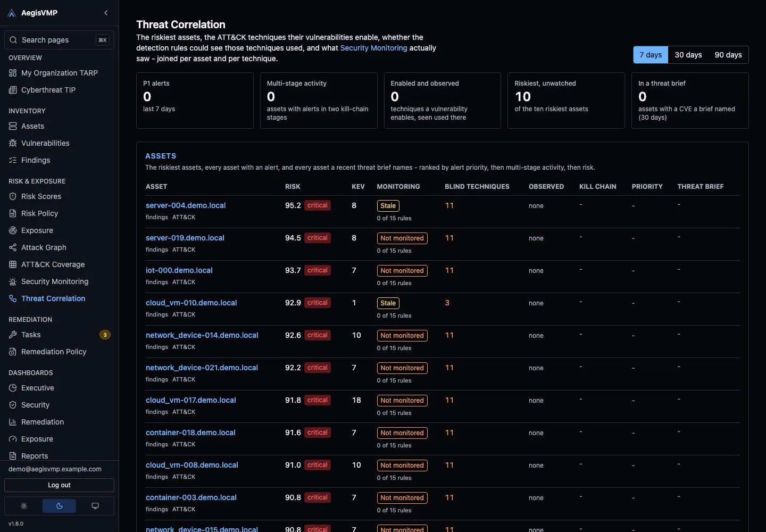This screenshot has height=532, width=766.
Task: Click the Findings list icon
Action: click(x=13, y=160)
